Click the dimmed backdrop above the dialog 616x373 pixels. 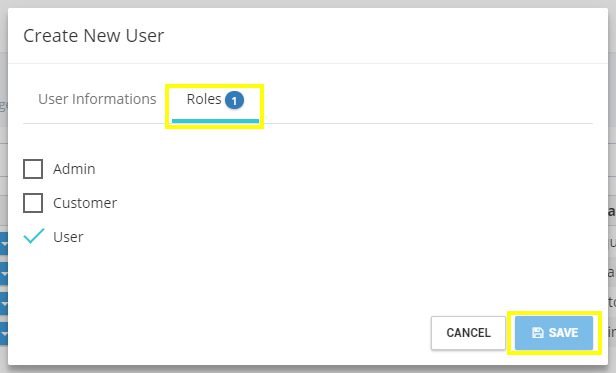(308, 4)
